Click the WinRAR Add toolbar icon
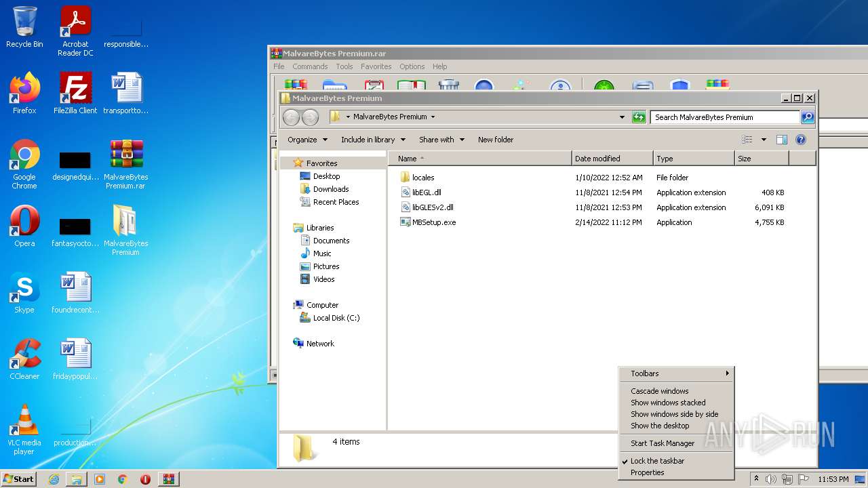868x488 pixels. click(x=296, y=85)
